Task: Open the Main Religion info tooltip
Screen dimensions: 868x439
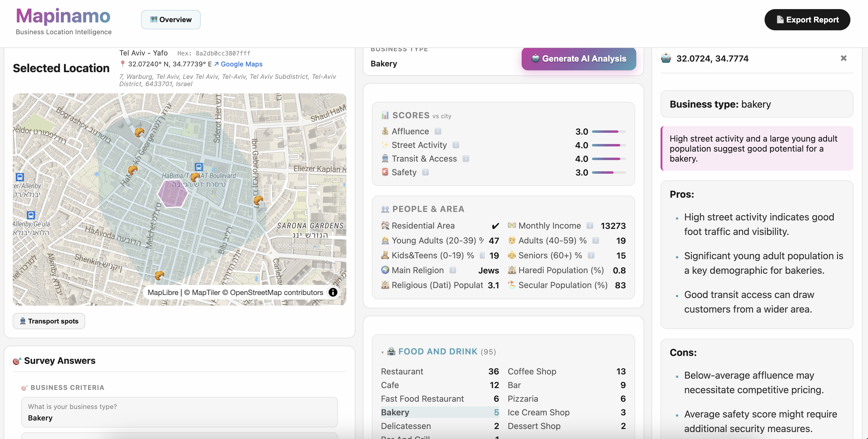Action: (x=453, y=270)
